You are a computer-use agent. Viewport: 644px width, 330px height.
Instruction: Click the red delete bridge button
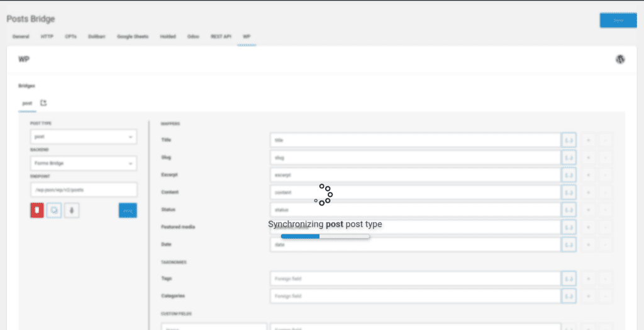(37, 210)
